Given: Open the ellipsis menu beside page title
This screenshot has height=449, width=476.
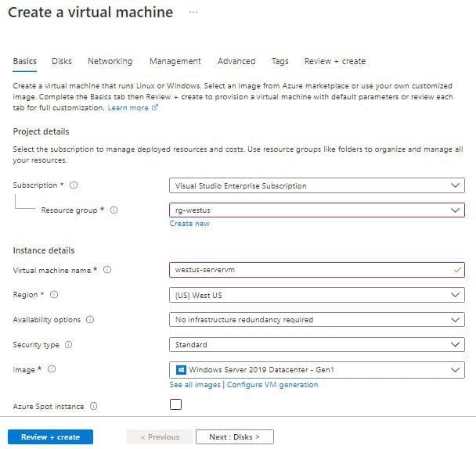Looking at the screenshot, I should point(193,13).
